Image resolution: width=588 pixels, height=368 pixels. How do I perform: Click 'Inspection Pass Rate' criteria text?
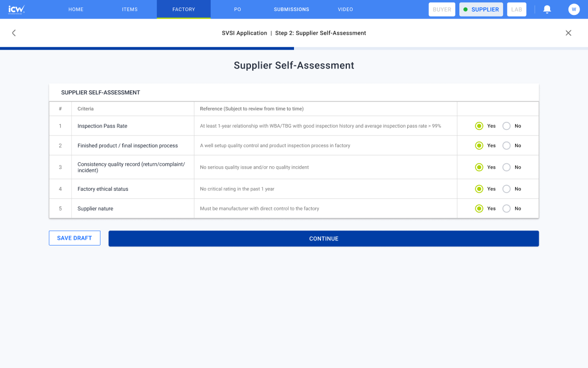click(x=102, y=126)
